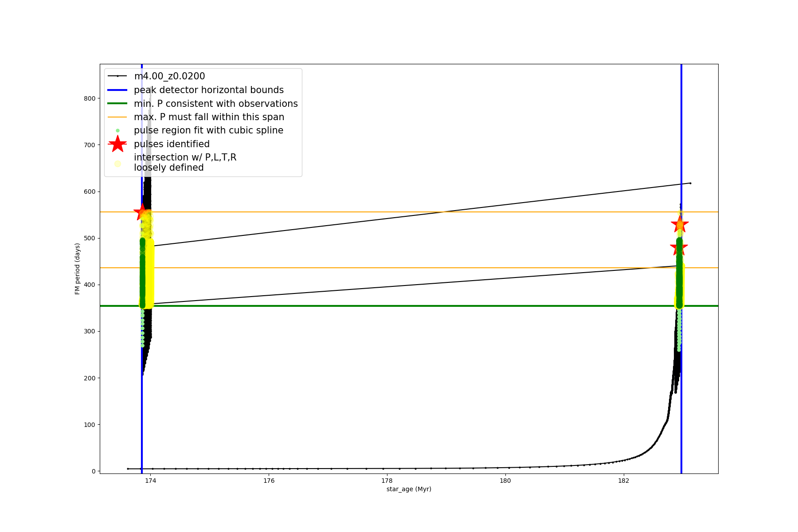This screenshot has width=798, height=532.
Task: Click the final black data point at upper right
Action: 690,183
